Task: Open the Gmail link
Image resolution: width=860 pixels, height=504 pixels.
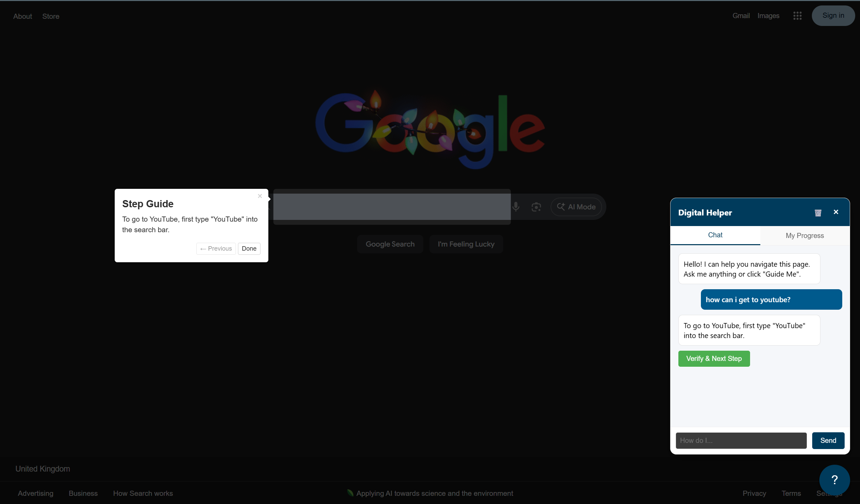Action: tap(741, 16)
